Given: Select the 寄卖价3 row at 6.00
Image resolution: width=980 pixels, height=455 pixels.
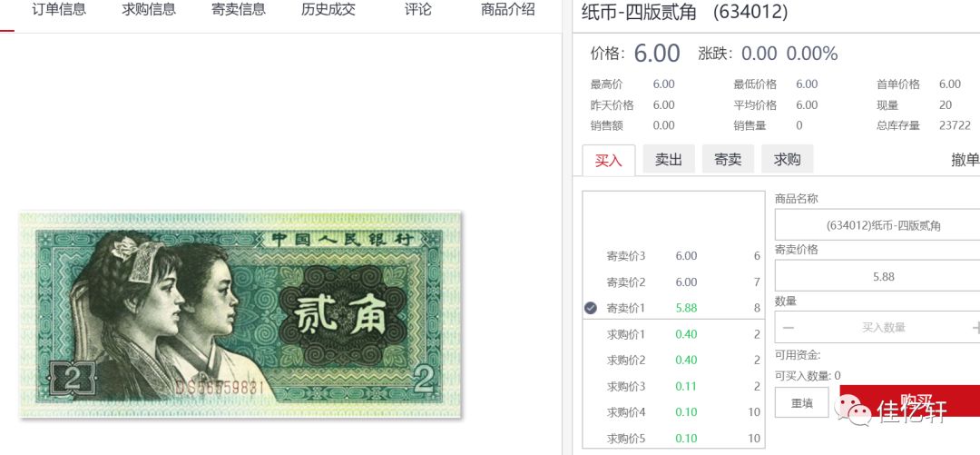Looking at the screenshot, I should tap(673, 256).
